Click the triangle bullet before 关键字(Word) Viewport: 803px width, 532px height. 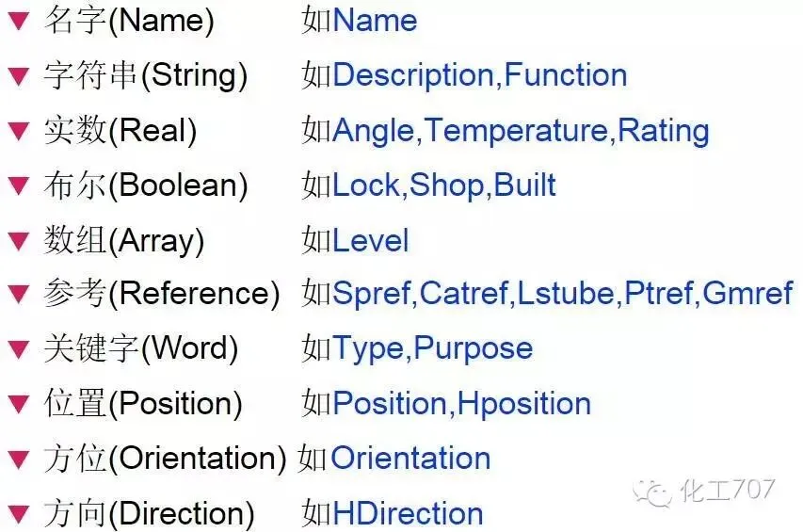coord(19,349)
